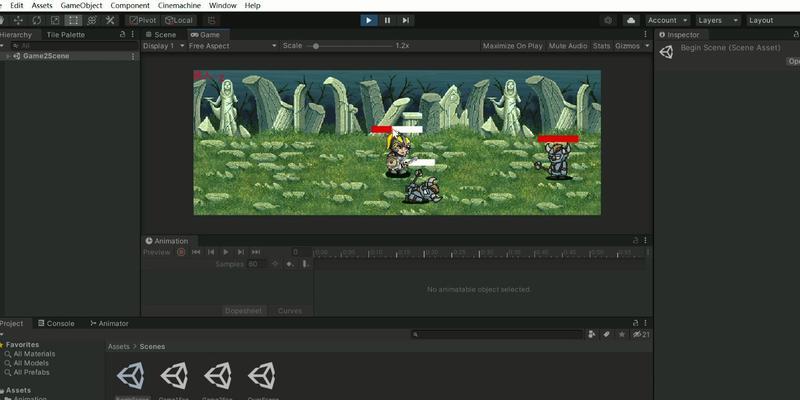Step one frame forward
The image size is (800, 400).
point(406,20)
